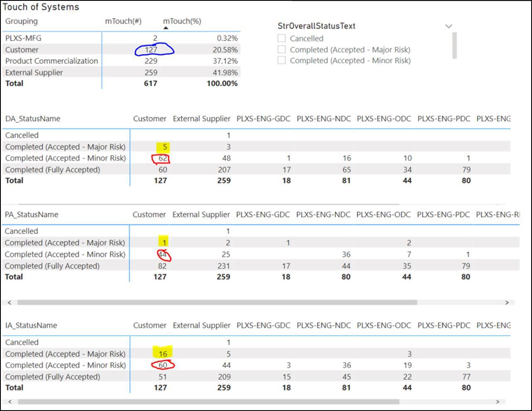Click the StrOverallStatusText slicer vertical scrollbar
This screenshot has width=532, height=411.
coord(454,45)
